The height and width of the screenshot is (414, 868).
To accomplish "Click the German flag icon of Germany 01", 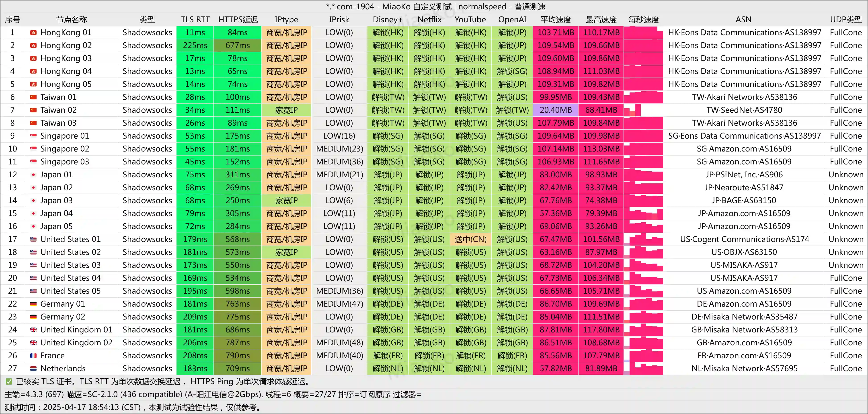I will (33, 304).
